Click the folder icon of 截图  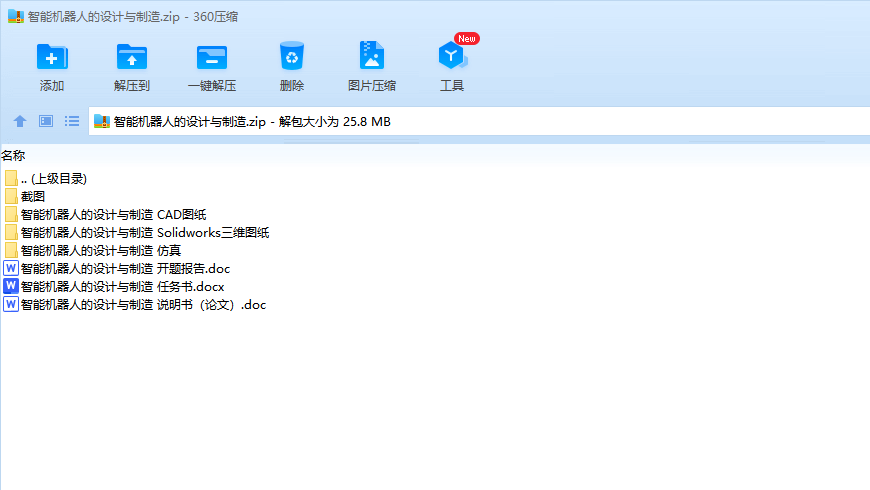coord(11,196)
